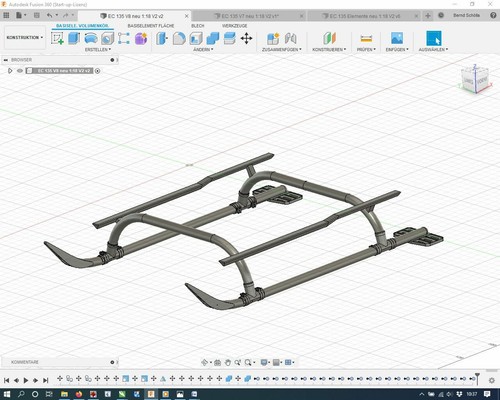Select the Fillet tool in Ändern group
Viewport: 500px width, 400px height.
[x=179, y=39]
